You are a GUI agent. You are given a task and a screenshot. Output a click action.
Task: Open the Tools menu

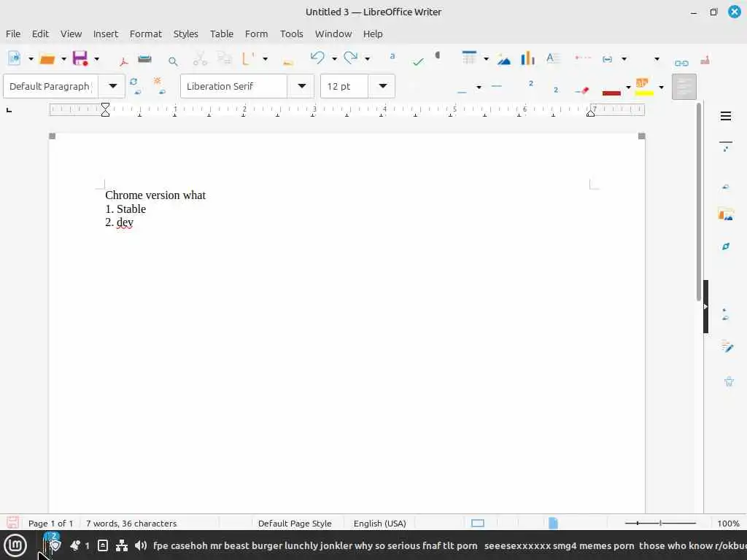click(292, 34)
